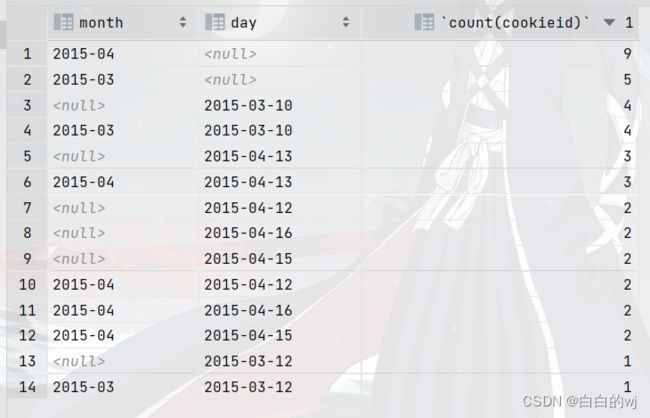This screenshot has width=650, height=418.
Task: Select row number 7
Action: pyautogui.click(x=27, y=207)
